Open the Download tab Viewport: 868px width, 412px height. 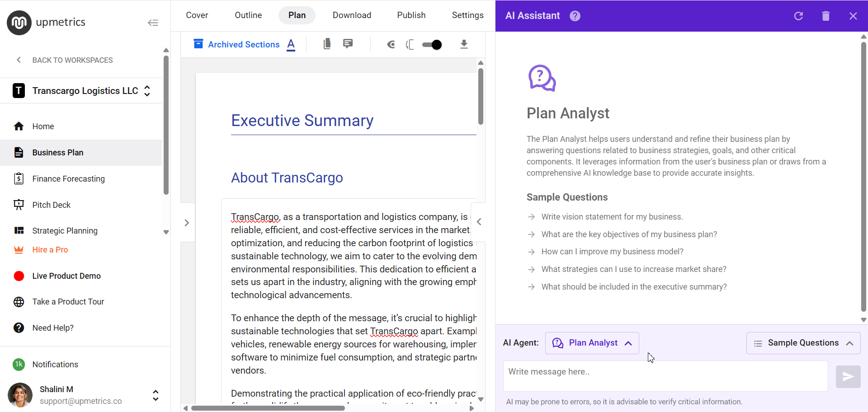[352, 15]
